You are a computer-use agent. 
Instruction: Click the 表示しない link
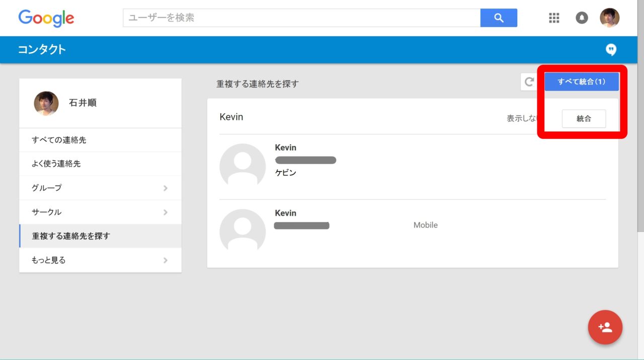[522, 119]
